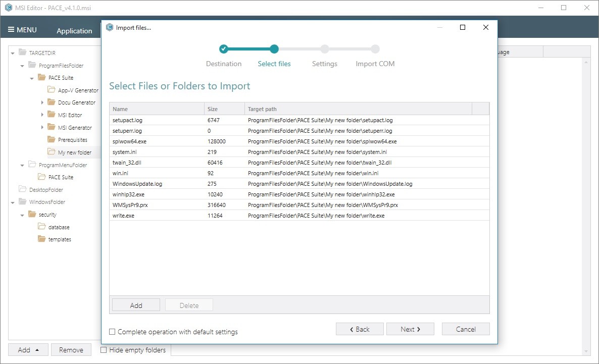Minimize the MSI Editor main window
Viewport: 599px width, 364px height.
click(540, 8)
